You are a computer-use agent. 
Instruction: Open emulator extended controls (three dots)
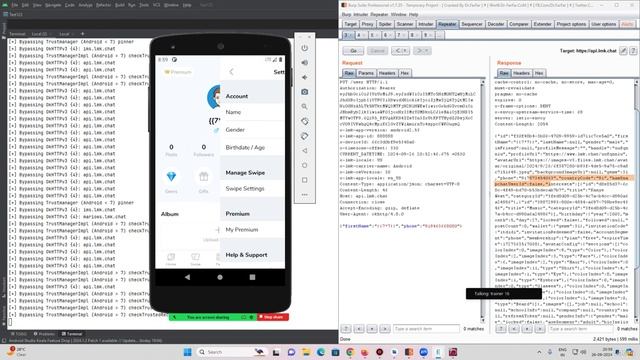click(x=304, y=195)
